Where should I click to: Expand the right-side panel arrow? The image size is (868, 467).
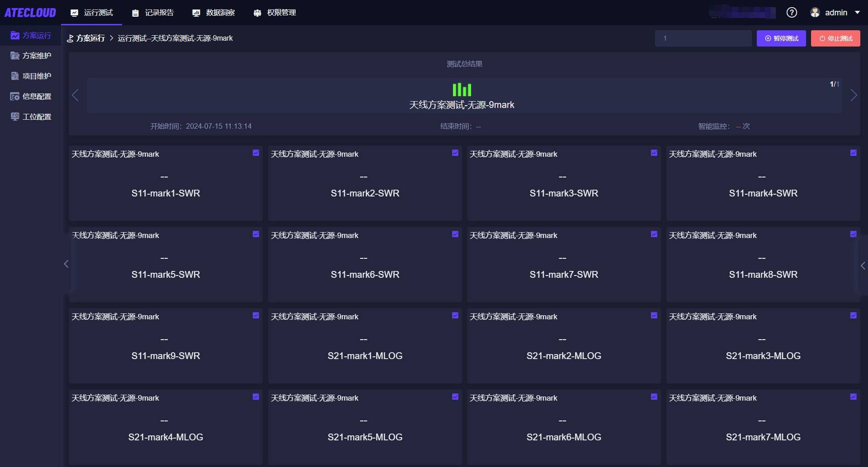coord(863,266)
